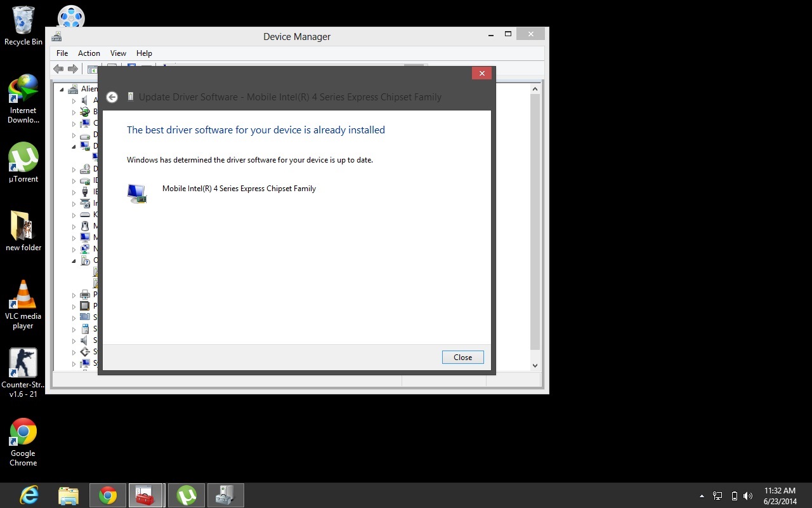Open Internet Explorer from the taskbar
This screenshot has height=508, width=812.
[29, 495]
